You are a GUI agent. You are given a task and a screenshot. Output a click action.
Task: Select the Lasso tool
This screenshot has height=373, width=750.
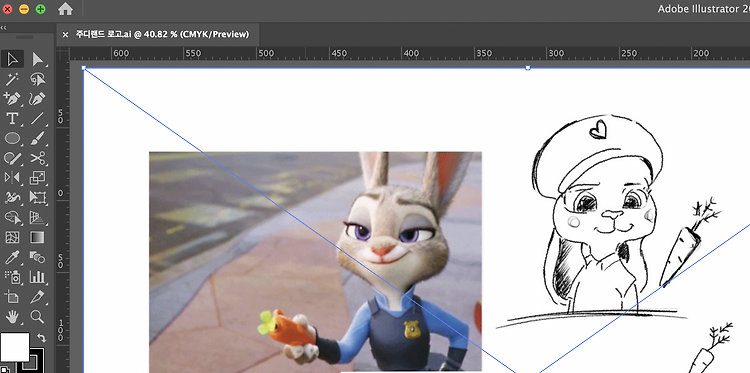pyautogui.click(x=37, y=79)
